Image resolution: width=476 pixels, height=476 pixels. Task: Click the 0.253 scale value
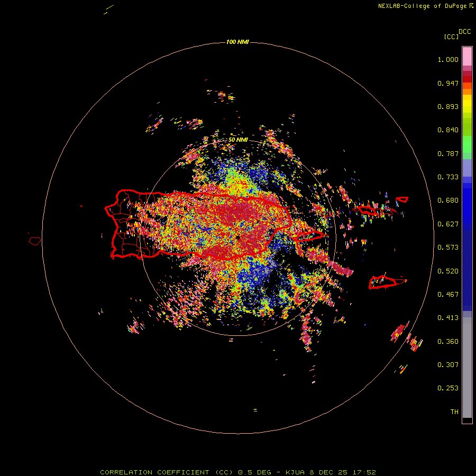[x=448, y=388]
